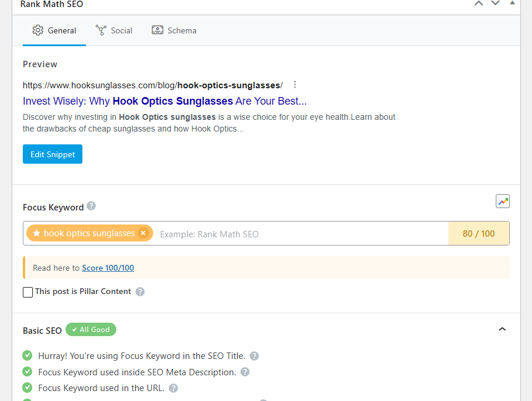Move Rank Math SEO panel up
This screenshot has width=532, height=401.
tap(479, 4)
